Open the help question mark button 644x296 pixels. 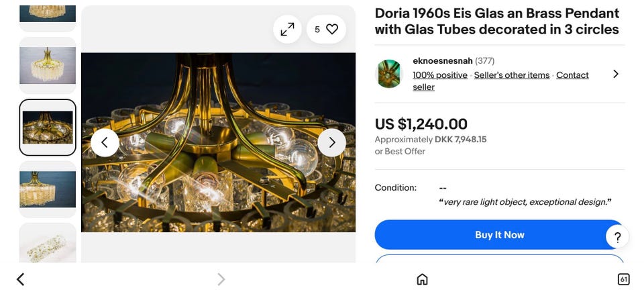617,236
